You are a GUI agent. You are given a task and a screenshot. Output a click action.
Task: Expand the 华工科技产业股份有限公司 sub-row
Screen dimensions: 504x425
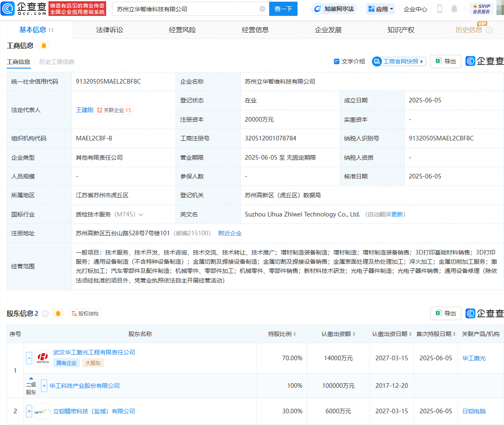pos(44,386)
